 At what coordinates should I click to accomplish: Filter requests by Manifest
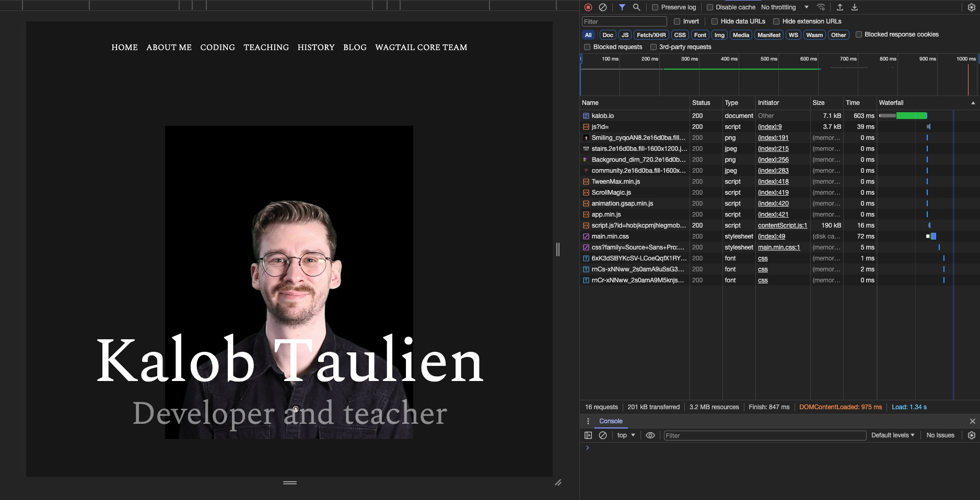click(x=769, y=35)
